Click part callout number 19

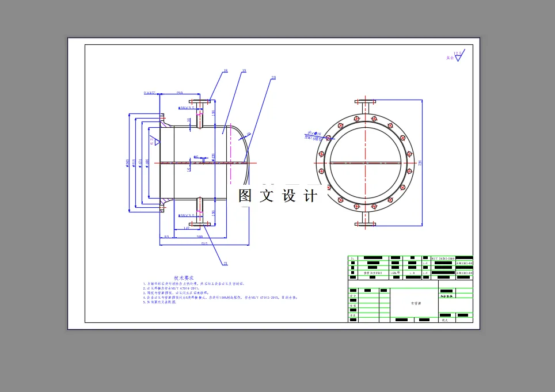[x=244, y=71]
